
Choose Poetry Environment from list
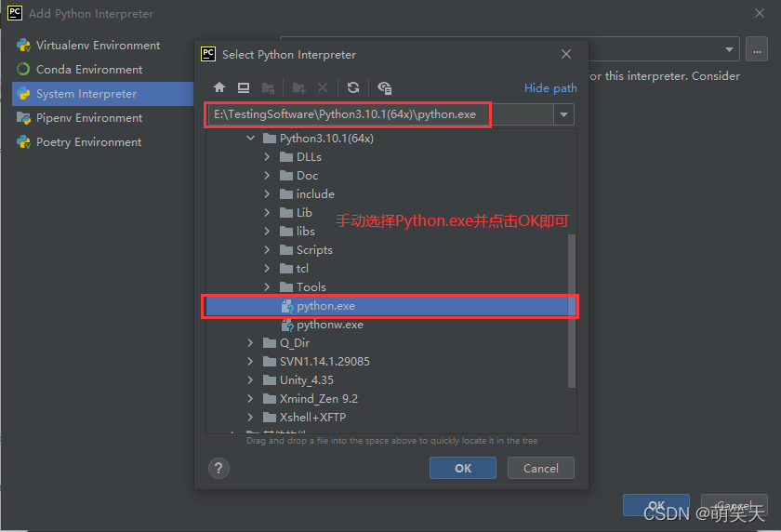[x=88, y=142]
